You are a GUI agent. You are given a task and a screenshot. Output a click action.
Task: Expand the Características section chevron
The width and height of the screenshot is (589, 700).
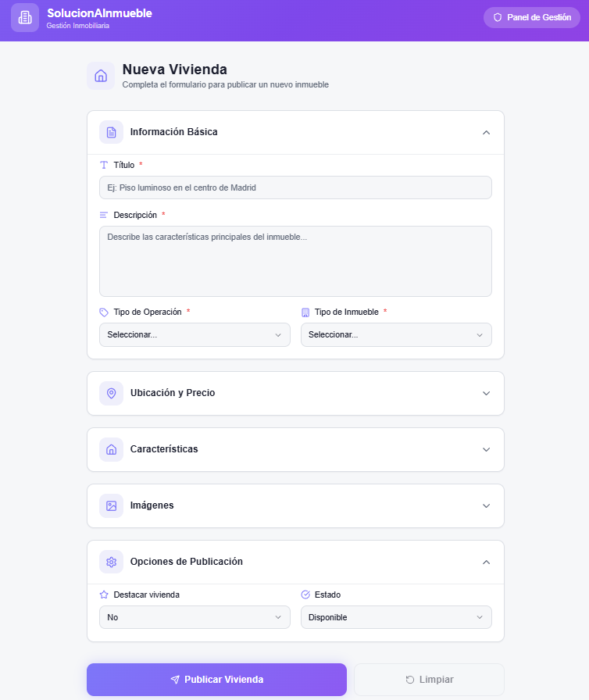tap(486, 449)
